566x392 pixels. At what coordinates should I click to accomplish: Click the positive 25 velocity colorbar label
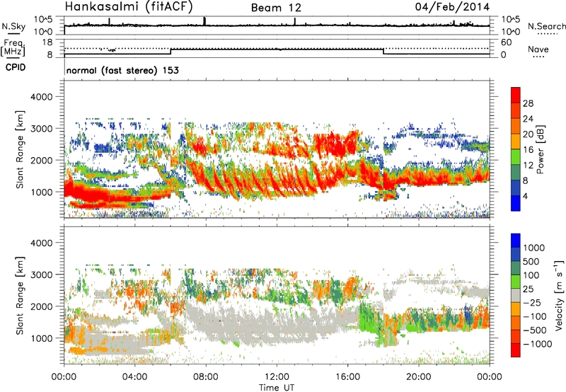pos(529,289)
